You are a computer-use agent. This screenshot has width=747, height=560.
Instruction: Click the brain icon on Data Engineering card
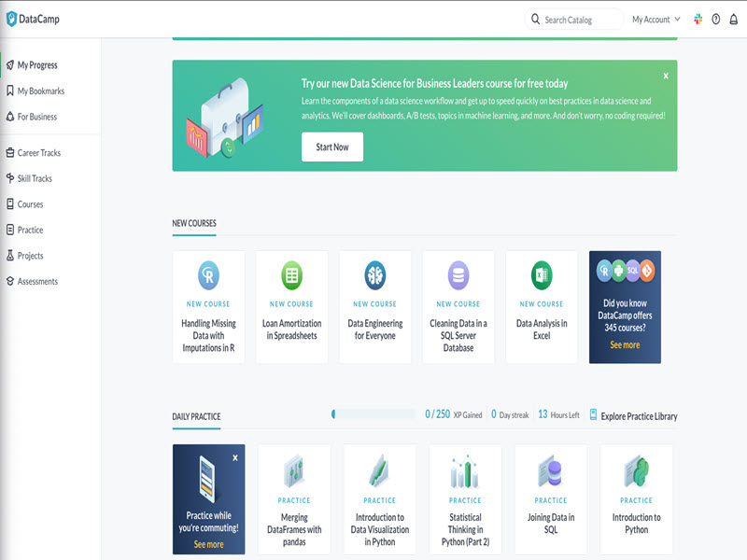pyautogui.click(x=375, y=275)
